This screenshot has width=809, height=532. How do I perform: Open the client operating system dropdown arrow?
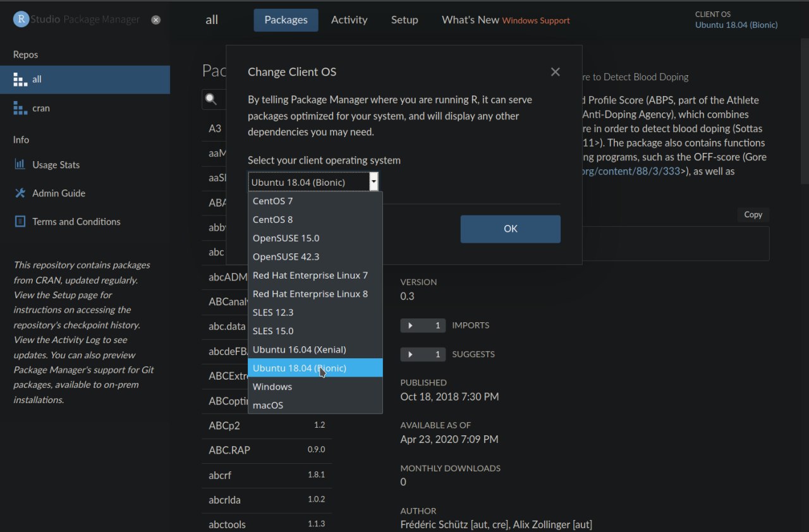[x=374, y=182]
